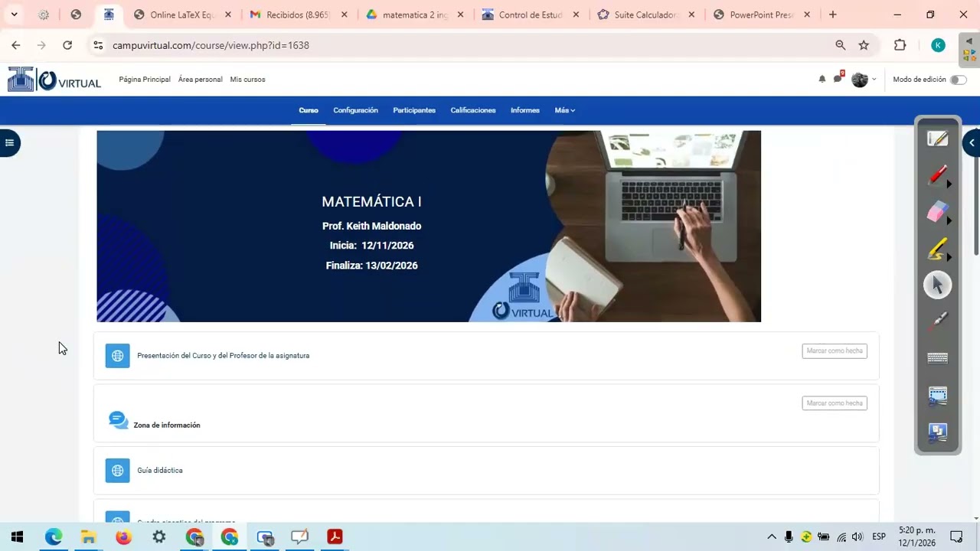This screenshot has width=980, height=551.
Task: Mark Presentación del Curso as done
Action: [x=835, y=350]
